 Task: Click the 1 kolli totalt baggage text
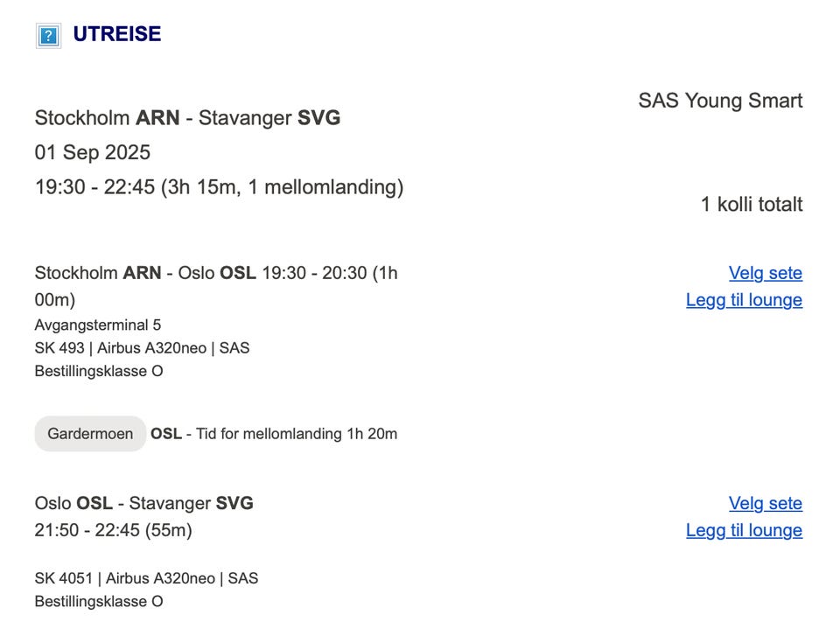[751, 205]
